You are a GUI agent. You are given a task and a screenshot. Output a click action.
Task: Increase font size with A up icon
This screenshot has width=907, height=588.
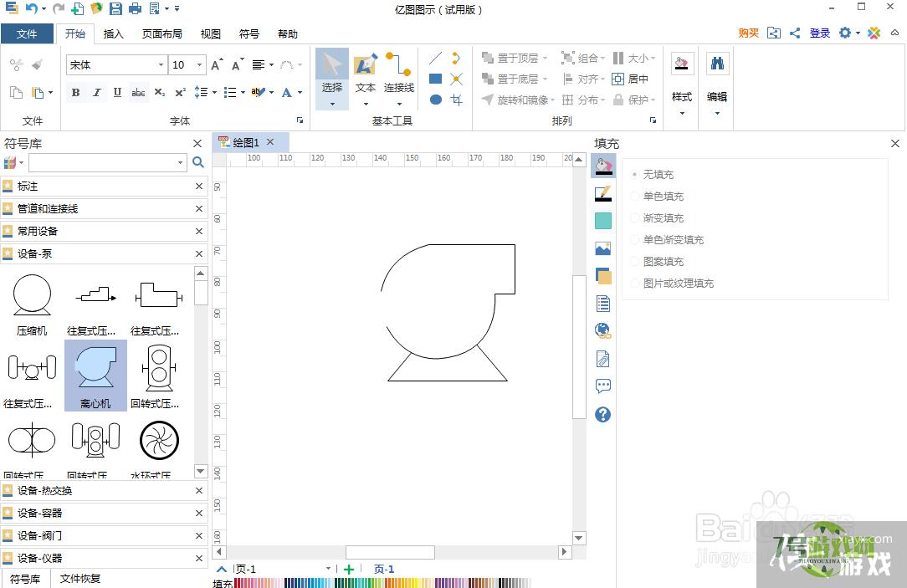pyautogui.click(x=217, y=64)
